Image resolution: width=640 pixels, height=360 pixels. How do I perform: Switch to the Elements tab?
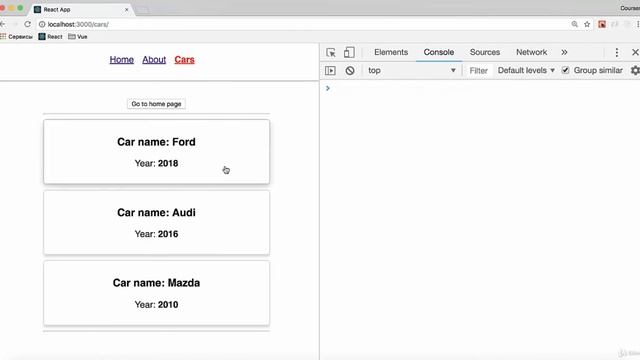tap(391, 52)
